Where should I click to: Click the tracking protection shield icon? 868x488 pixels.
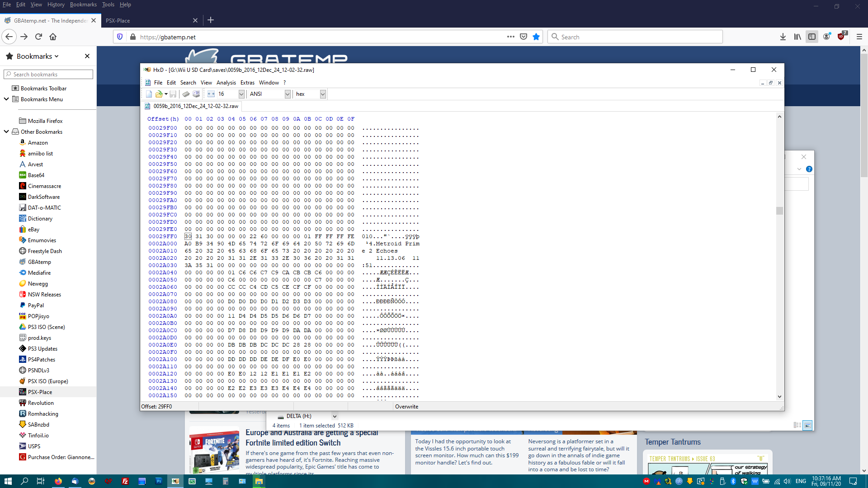point(120,37)
